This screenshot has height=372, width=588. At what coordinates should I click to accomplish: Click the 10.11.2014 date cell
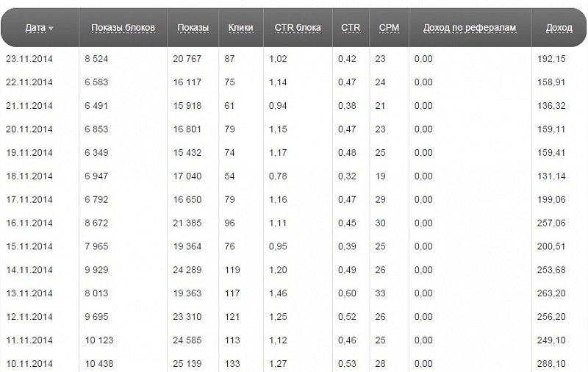(29, 363)
